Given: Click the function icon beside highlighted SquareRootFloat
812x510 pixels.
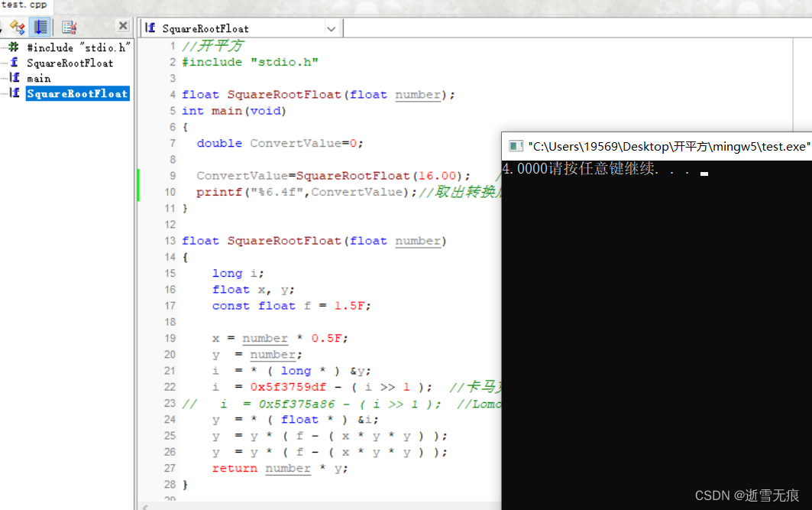Looking at the screenshot, I should tap(15, 93).
